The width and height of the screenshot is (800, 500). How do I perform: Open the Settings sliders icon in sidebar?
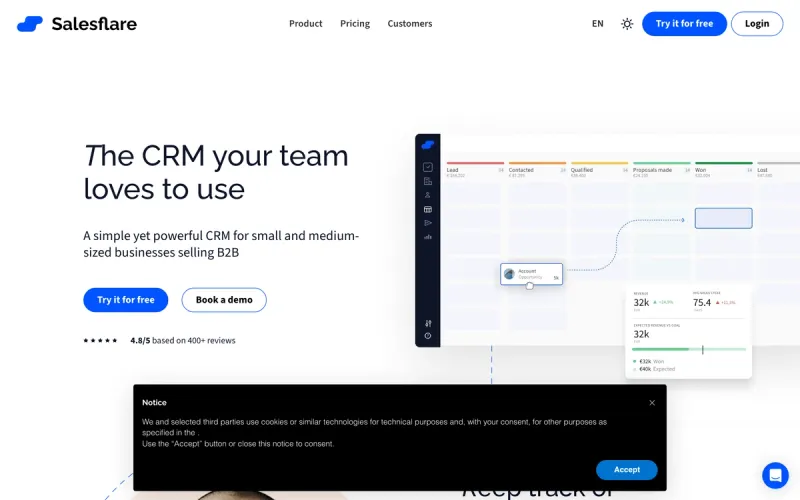(x=428, y=323)
